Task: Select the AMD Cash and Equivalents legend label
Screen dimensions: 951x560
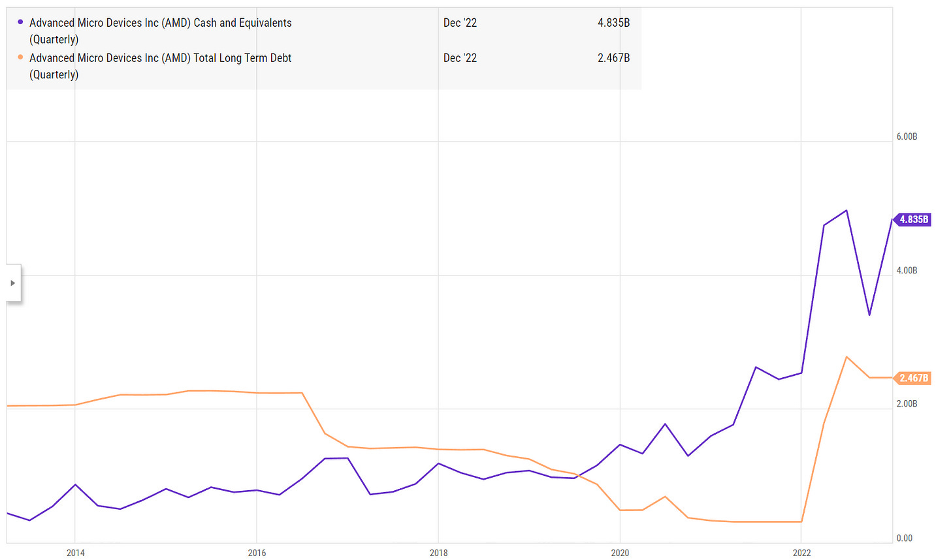Action: [x=161, y=31]
